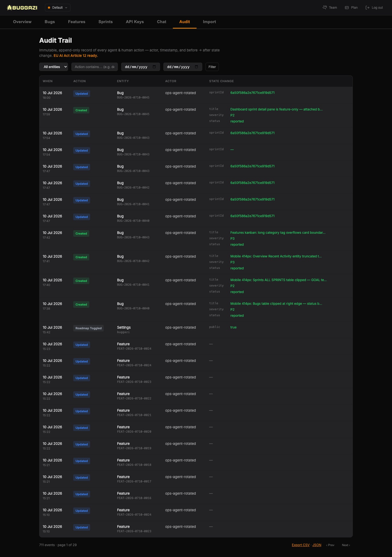Click the STATE CHANGE column header
392x557 pixels.
[x=221, y=81]
